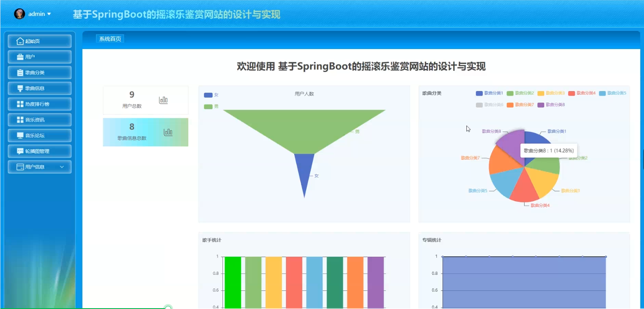Click the 用户总数 count 9

click(132, 95)
